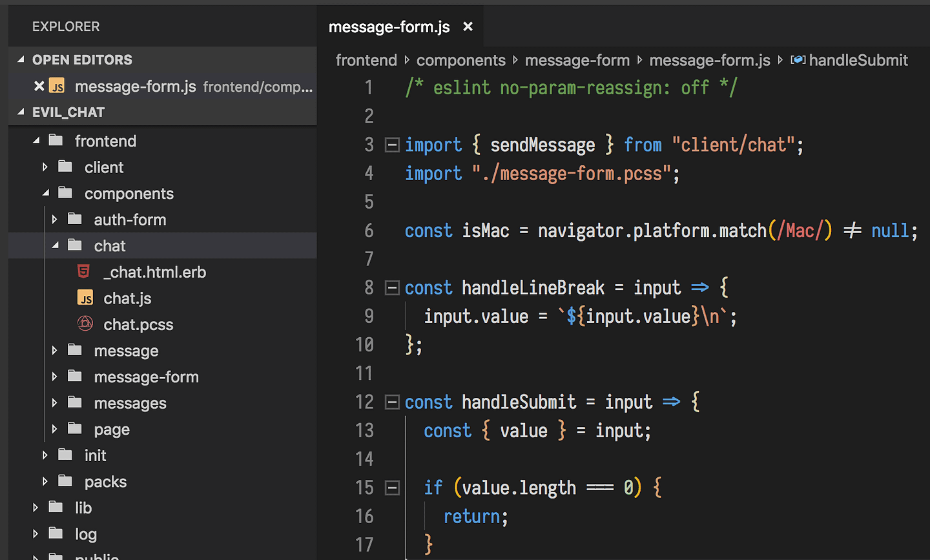Screen dimensions: 930x560
Task: Expand the client folder arrow
Action: pos(45,167)
